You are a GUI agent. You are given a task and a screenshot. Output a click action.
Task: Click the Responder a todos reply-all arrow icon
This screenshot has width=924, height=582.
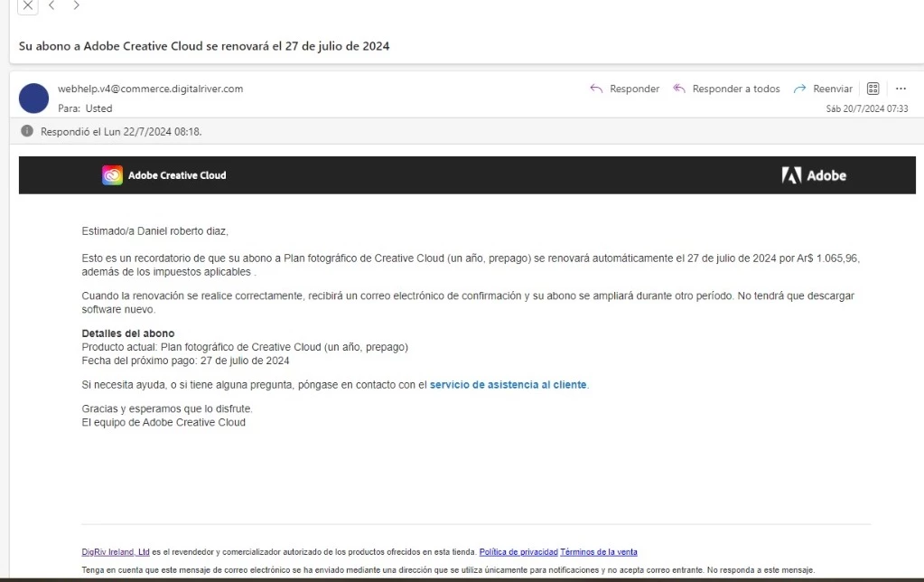tap(679, 89)
